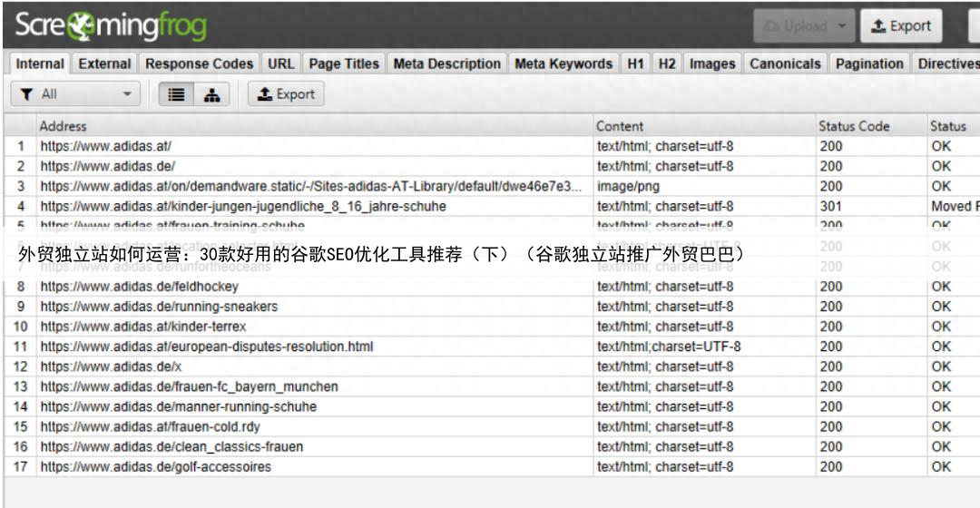Open the Canonicals tab
The width and height of the screenshot is (980, 508).
click(785, 64)
